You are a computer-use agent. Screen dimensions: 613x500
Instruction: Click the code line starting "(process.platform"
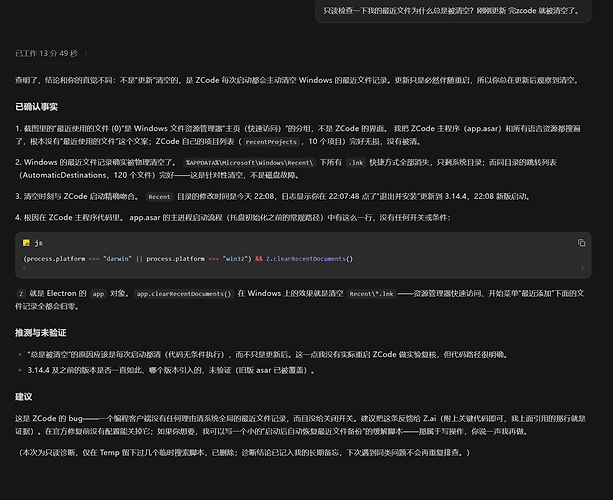pyautogui.click(x=188, y=259)
